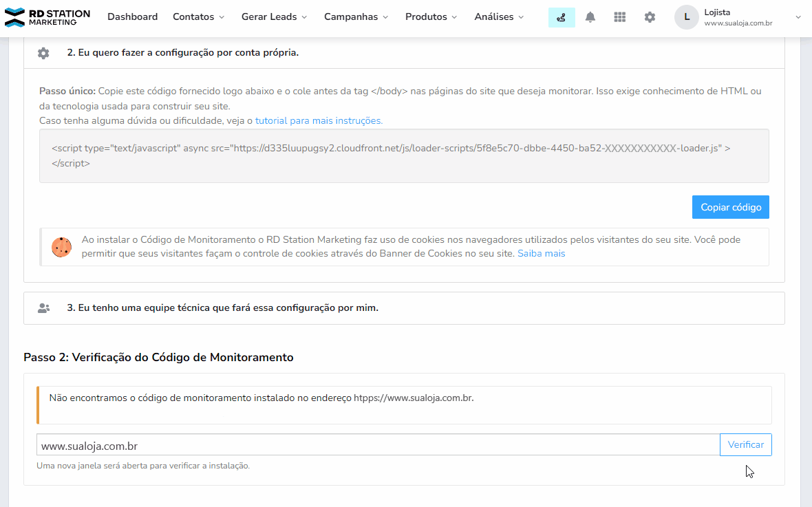This screenshot has height=507, width=812.
Task: Click www.sualoja.com.br under the Lojista name
Action: coord(738,23)
